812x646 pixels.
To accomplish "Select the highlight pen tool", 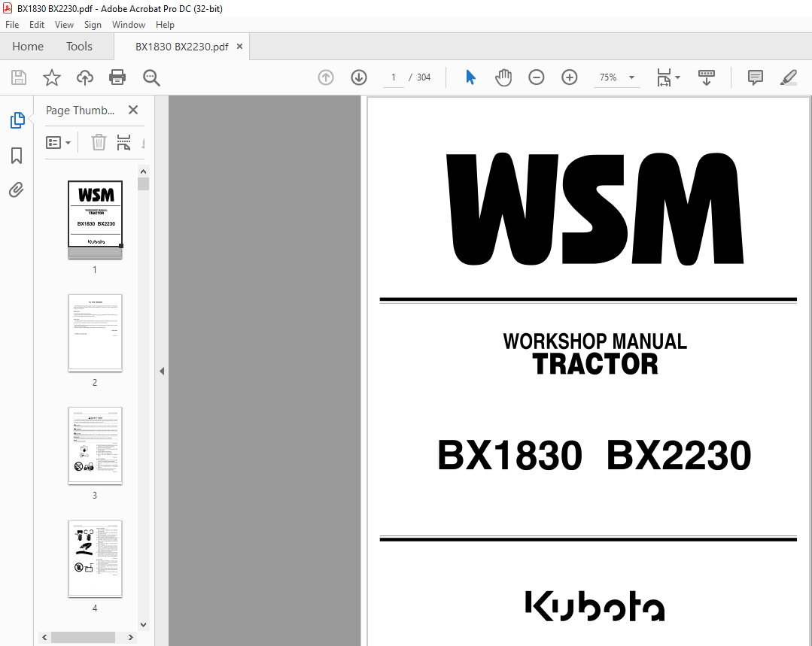I will (788, 77).
